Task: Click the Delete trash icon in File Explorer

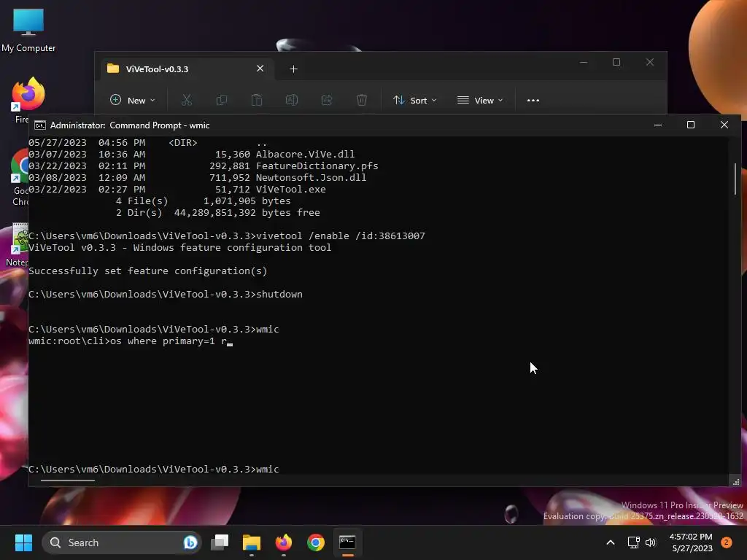Action: click(x=362, y=100)
